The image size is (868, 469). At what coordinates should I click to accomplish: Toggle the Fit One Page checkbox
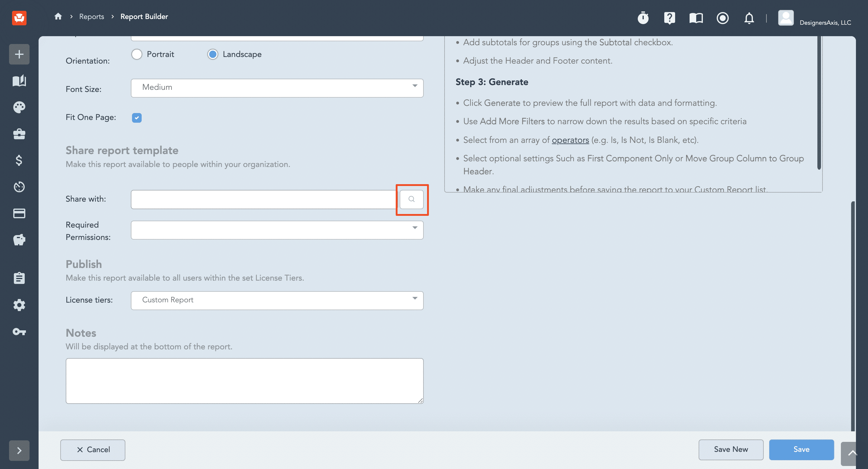click(137, 118)
